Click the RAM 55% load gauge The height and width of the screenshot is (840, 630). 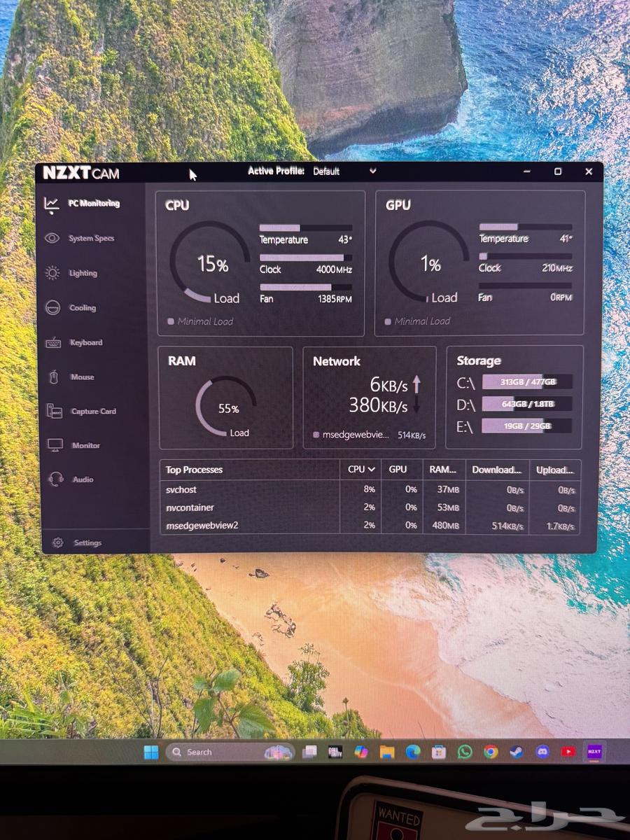(227, 407)
